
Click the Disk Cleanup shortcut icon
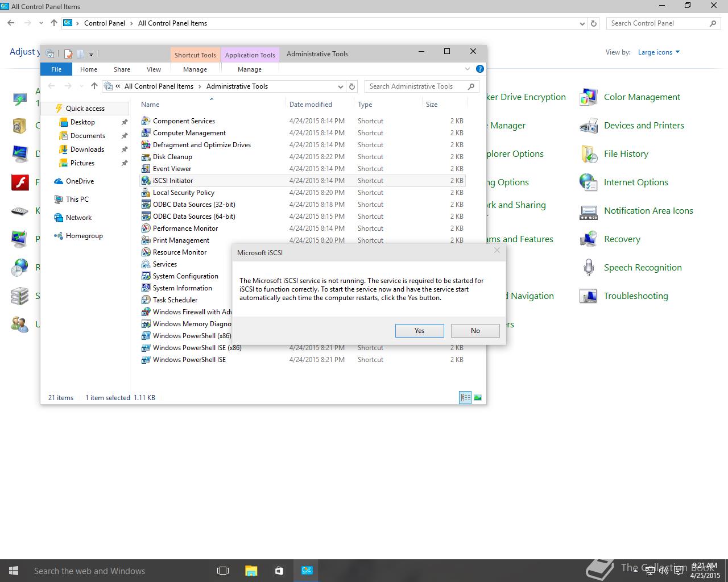[146, 157]
